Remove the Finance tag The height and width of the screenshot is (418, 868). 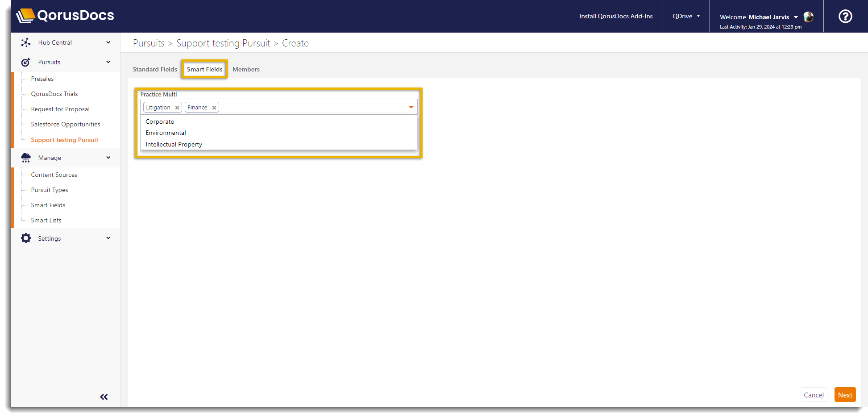click(x=214, y=108)
